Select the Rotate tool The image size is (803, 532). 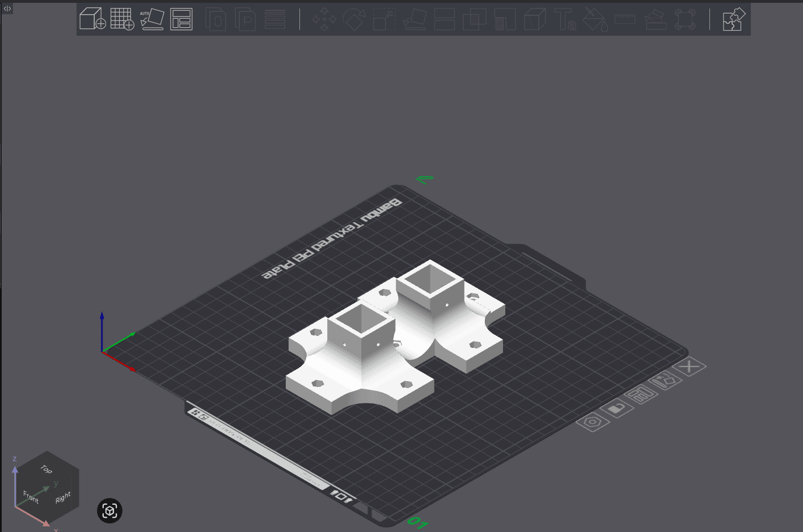353,19
